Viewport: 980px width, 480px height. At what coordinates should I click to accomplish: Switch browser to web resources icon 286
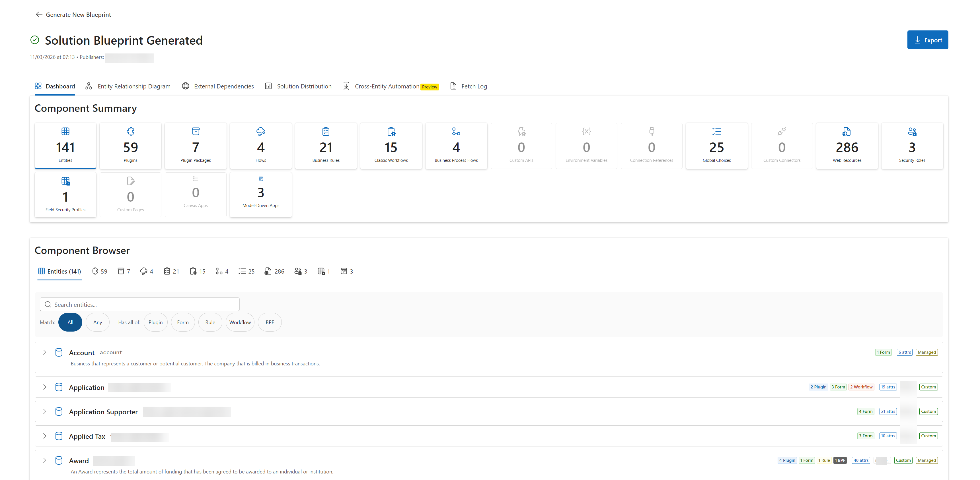click(x=274, y=271)
